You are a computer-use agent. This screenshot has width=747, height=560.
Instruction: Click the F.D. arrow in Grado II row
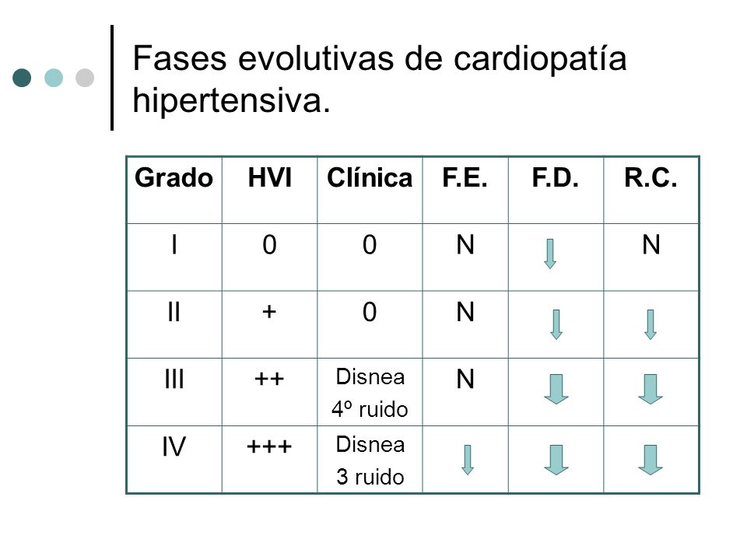[x=556, y=324]
